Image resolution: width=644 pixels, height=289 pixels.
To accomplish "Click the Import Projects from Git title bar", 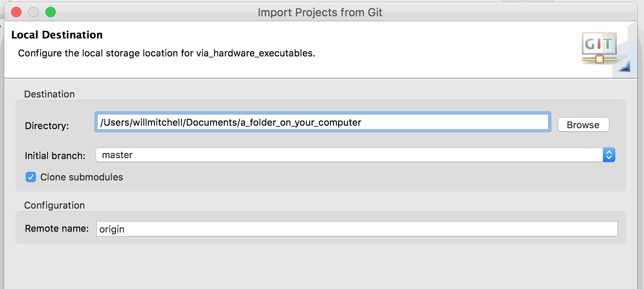I will point(320,12).
